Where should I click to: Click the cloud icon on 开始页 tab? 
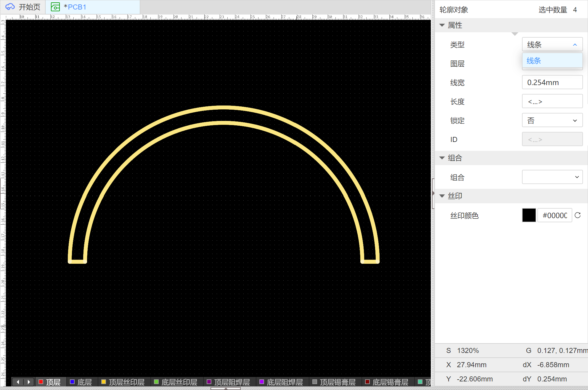[10, 7]
